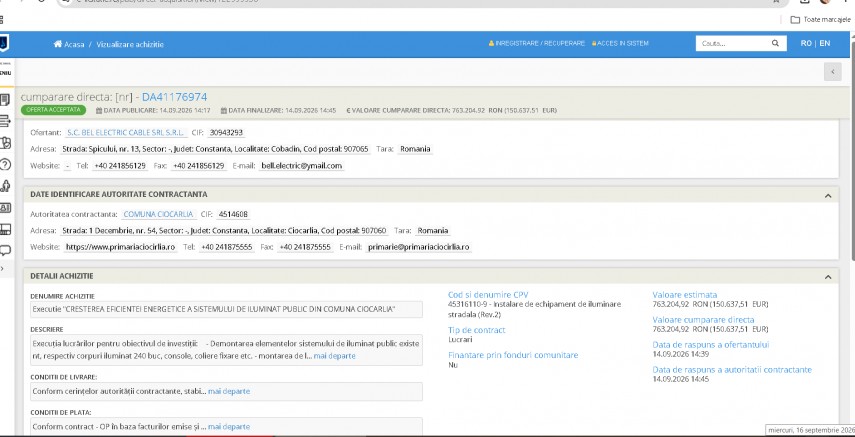Collapse DATE IDENTIFICARE AUTORITATE CONTRACTANTA section
The height and width of the screenshot is (437, 855).
pos(828,195)
